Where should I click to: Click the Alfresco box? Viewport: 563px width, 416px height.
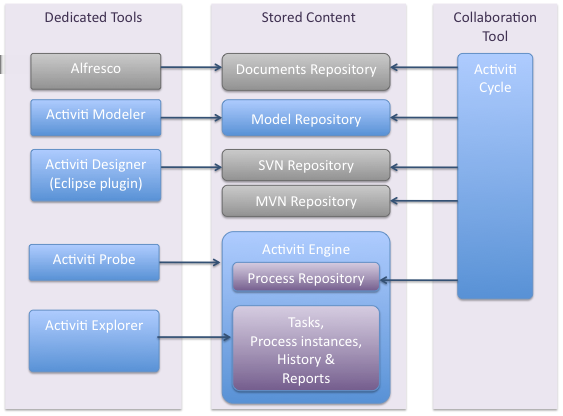tap(96, 71)
